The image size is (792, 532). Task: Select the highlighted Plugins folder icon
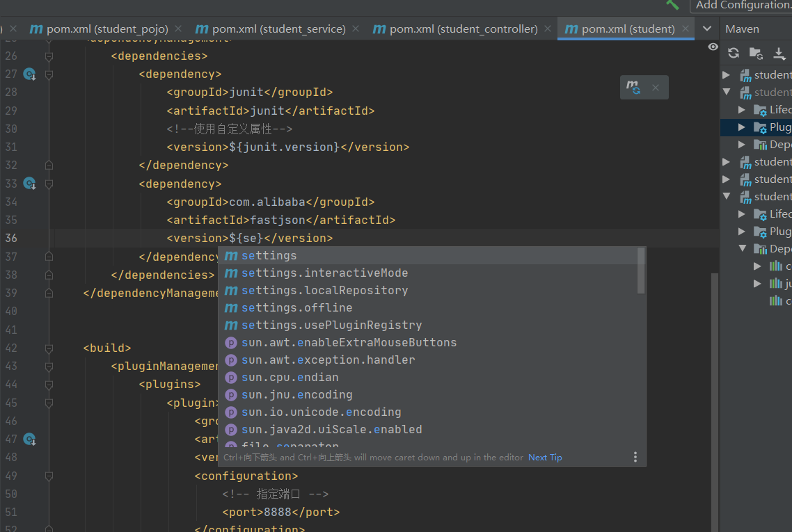760,128
